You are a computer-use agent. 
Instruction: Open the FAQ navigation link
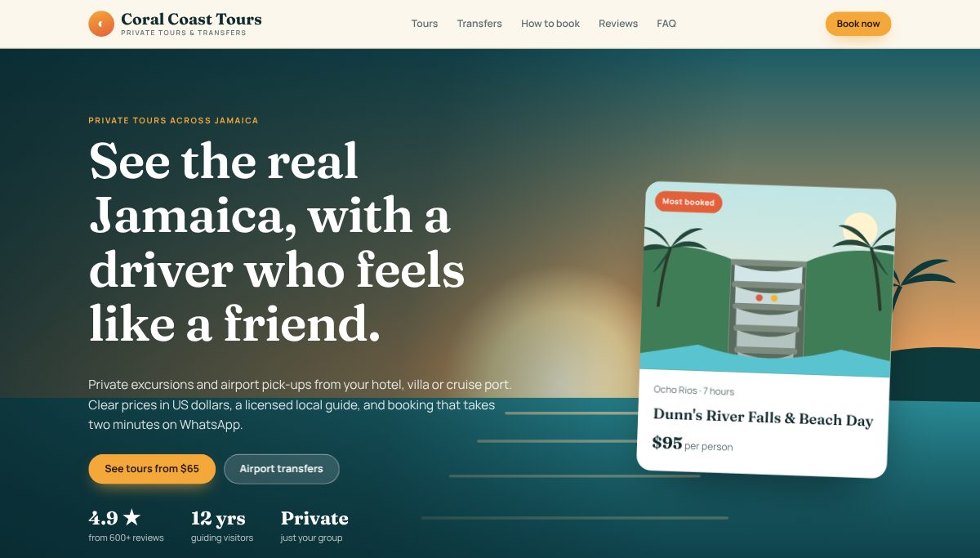pyautogui.click(x=666, y=24)
